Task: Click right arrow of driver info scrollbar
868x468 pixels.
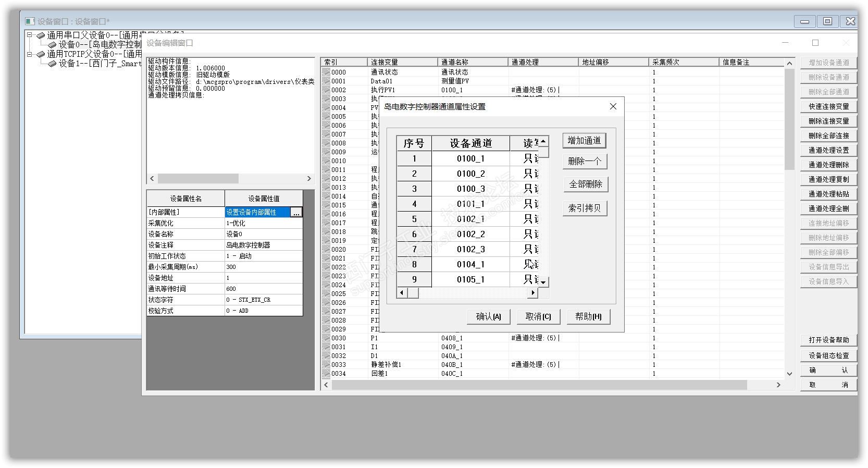Action: point(309,178)
